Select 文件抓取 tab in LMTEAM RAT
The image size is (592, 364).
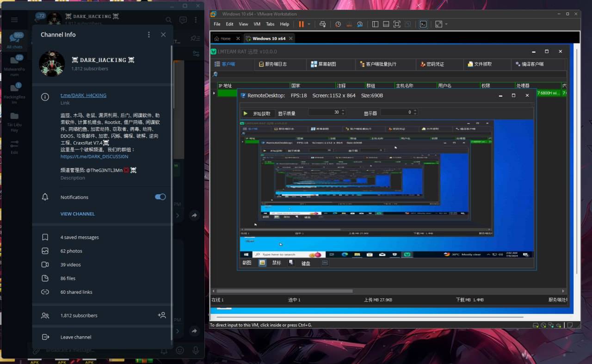pos(487,64)
